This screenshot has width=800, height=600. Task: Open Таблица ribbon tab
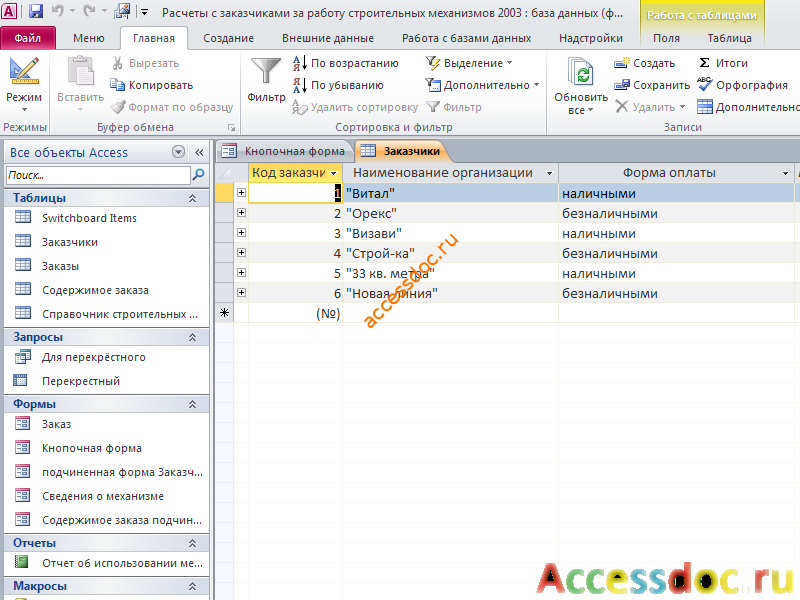(x=729, y=38)
